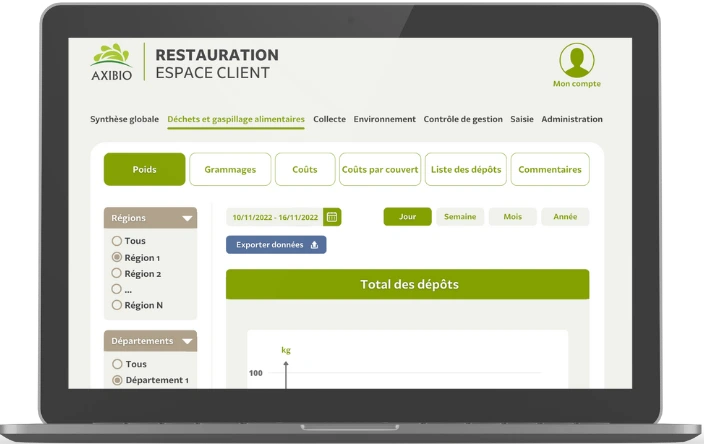The height and width of the screenshot is (444, 704).
Task: Select the Région 2 radio button
Action: coord(117,273)
